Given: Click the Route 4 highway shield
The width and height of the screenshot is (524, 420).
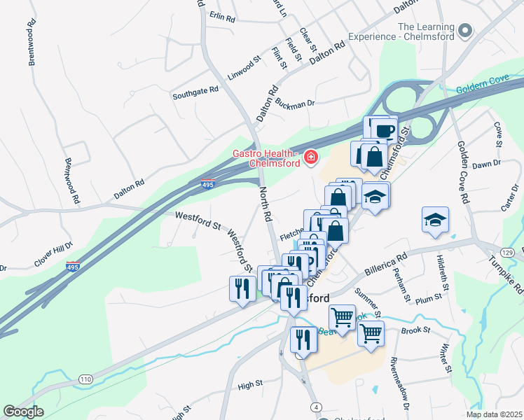Looking at the screenshot, I should [316, 407].
